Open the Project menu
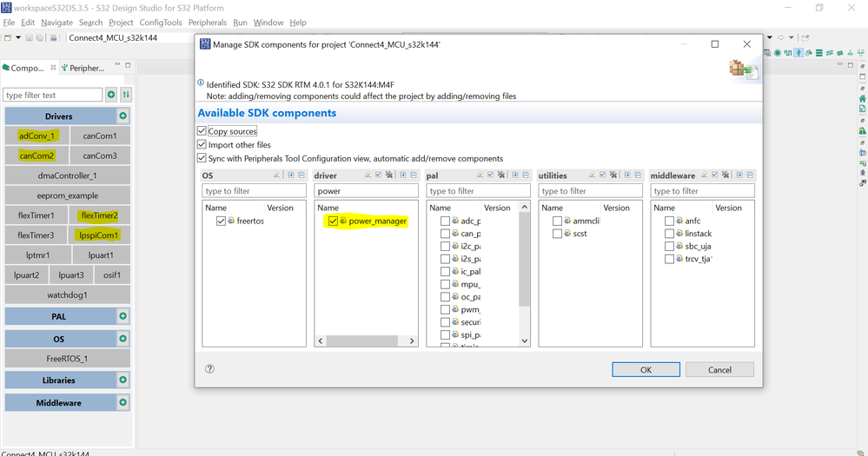868x456 pixels. [121, 22]
